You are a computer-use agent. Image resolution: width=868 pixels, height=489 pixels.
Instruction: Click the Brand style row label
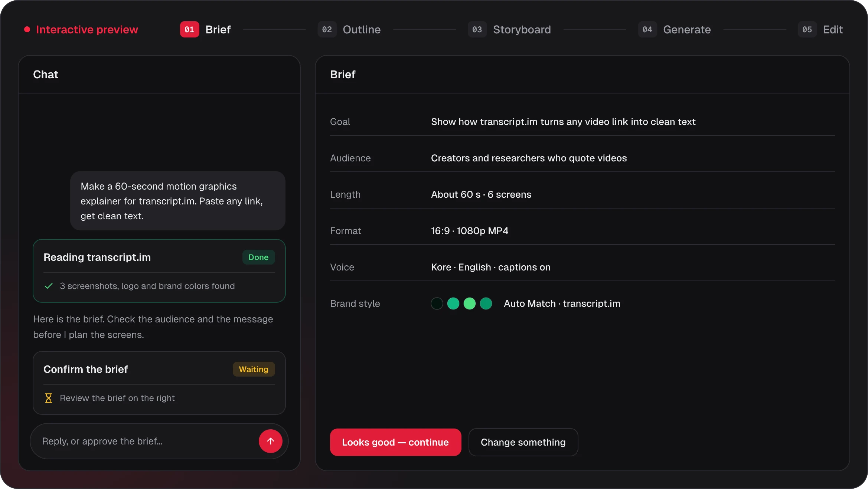pos(355,303)
